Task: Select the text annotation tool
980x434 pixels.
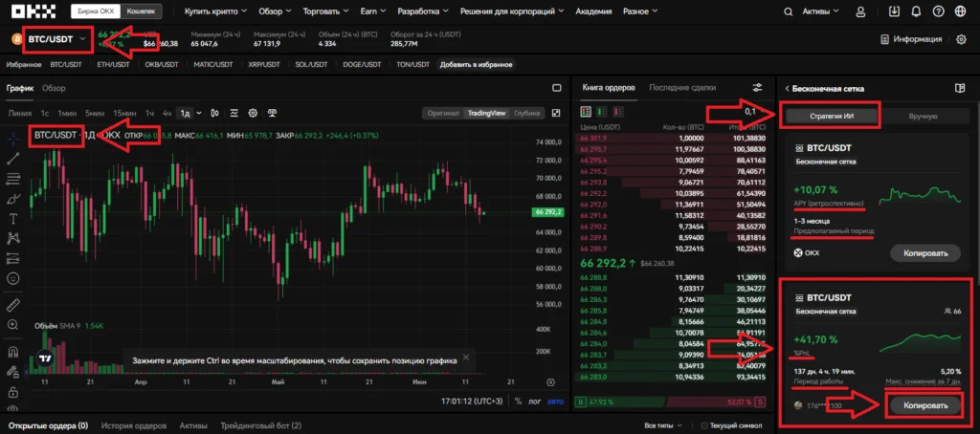Action: (13, 219)
